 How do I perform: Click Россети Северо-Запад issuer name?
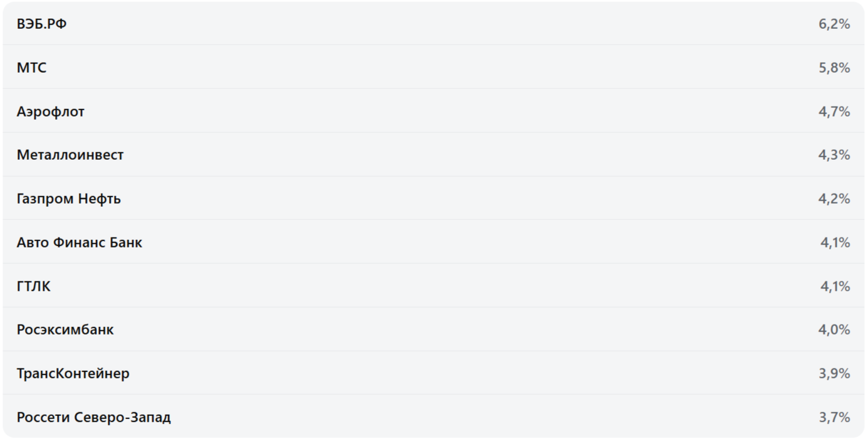(x=93, y=417)
